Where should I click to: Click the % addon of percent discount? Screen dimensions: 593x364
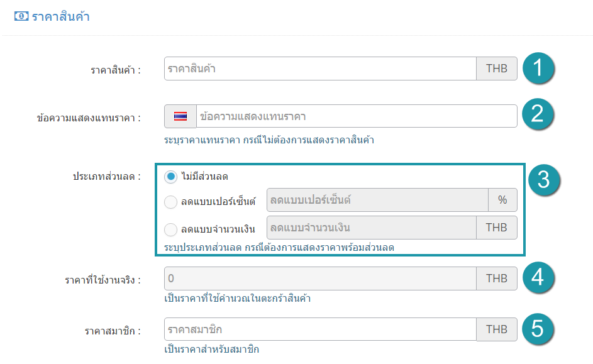(x=502, y=200)
